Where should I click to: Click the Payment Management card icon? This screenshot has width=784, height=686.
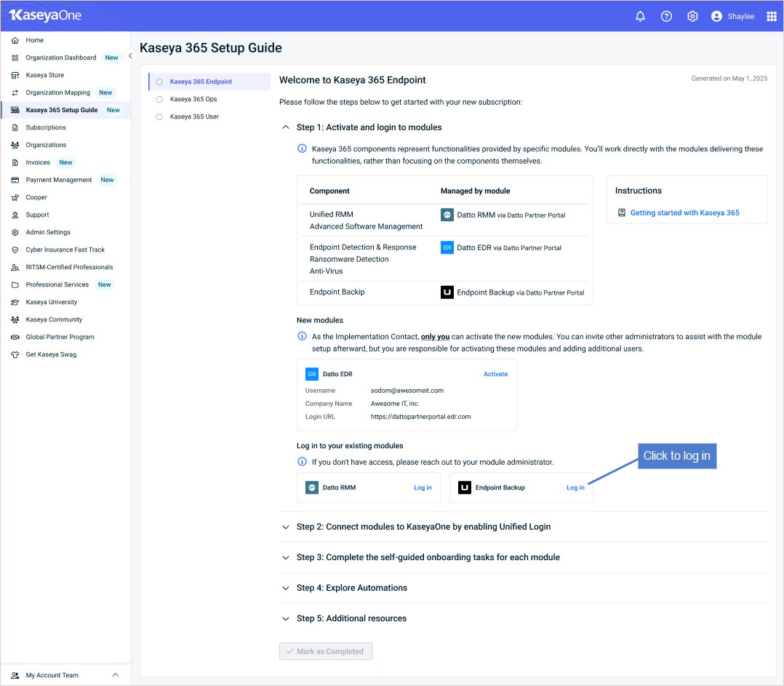pyautogui.click(x=15, y=180)
